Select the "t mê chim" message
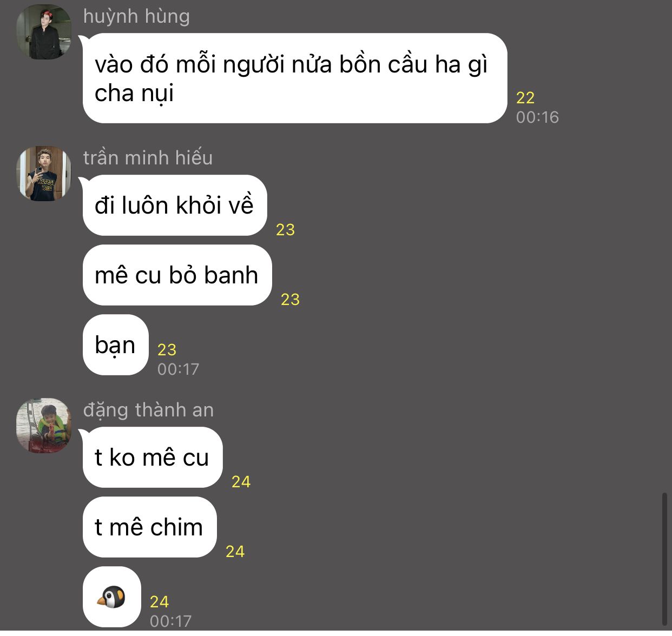 [150, 527]
